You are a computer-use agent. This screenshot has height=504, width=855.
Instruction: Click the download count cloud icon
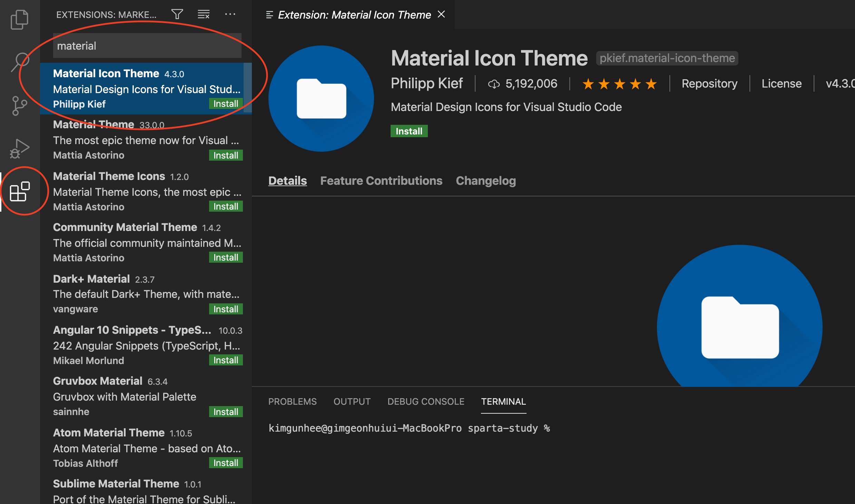point(494,84)
